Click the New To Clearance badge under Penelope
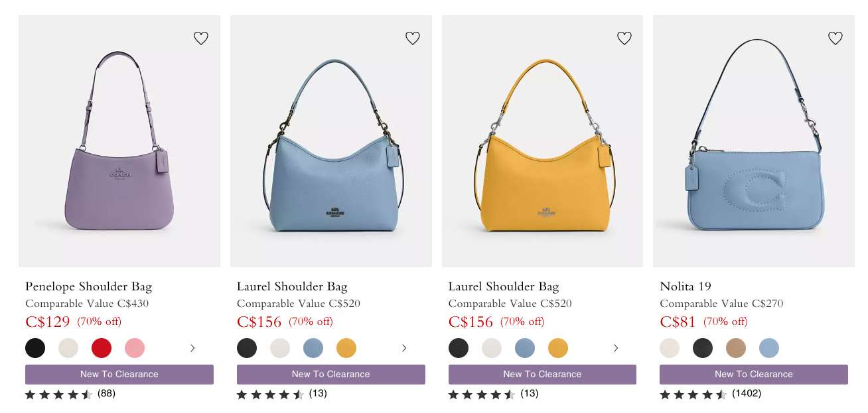 point(119,374)
